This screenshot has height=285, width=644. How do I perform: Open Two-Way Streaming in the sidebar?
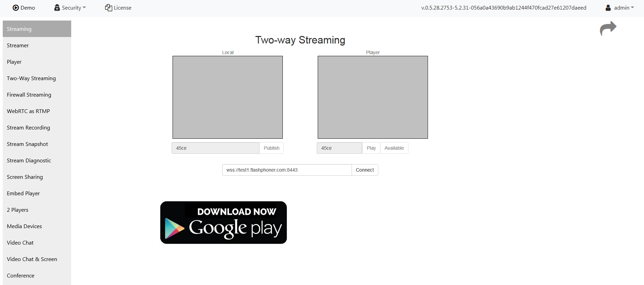31,78
